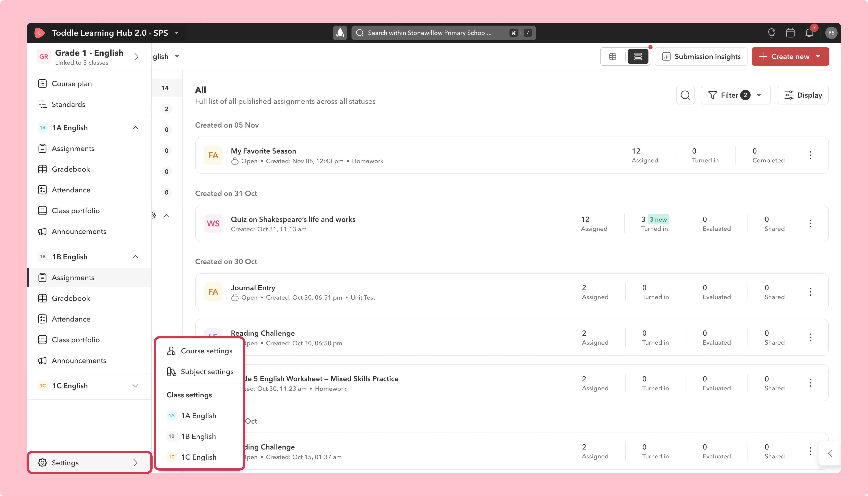
Task: Click the FA badge of My Favorite Season
Action: (x=213, y=155)
